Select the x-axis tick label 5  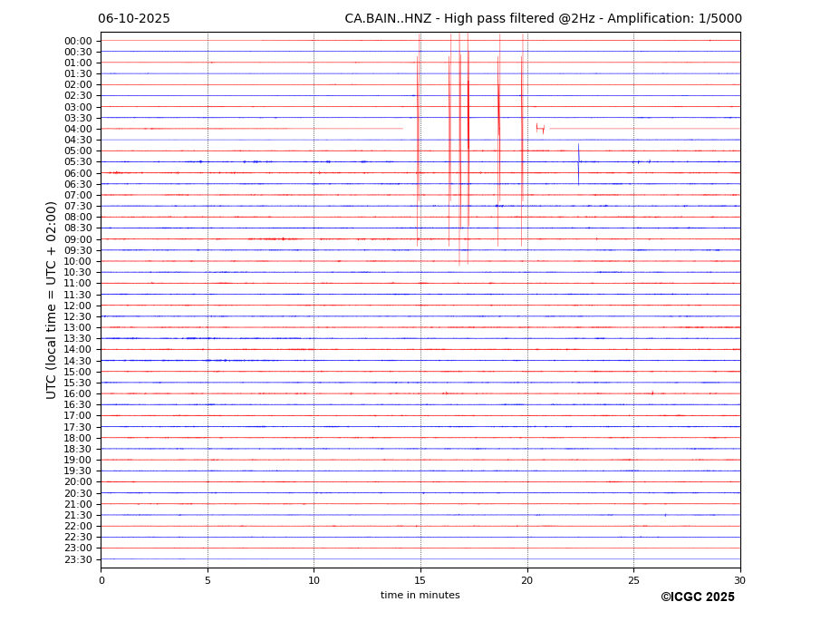(208, 580)
